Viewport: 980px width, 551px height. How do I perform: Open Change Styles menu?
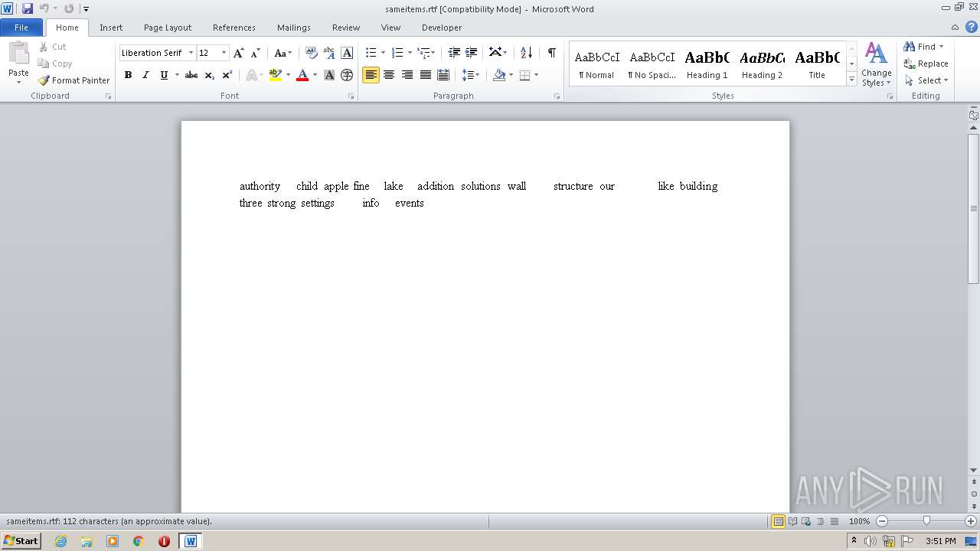[x=876, y=64]
